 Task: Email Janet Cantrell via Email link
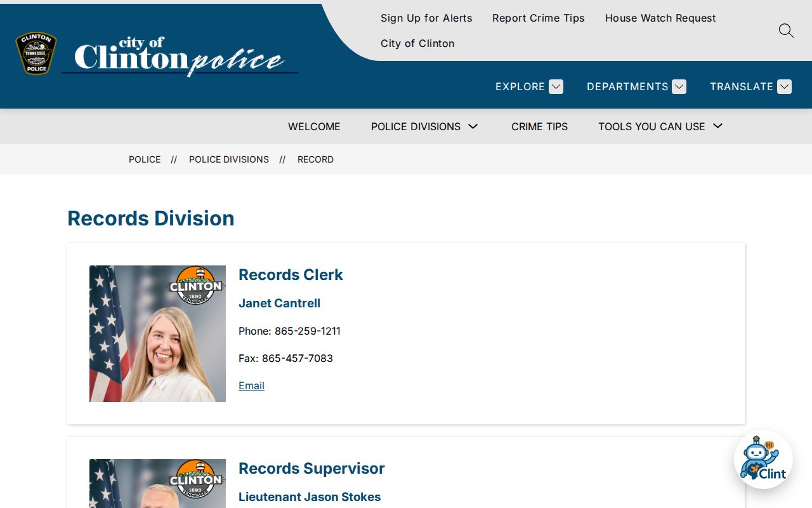tap(251, 385)
